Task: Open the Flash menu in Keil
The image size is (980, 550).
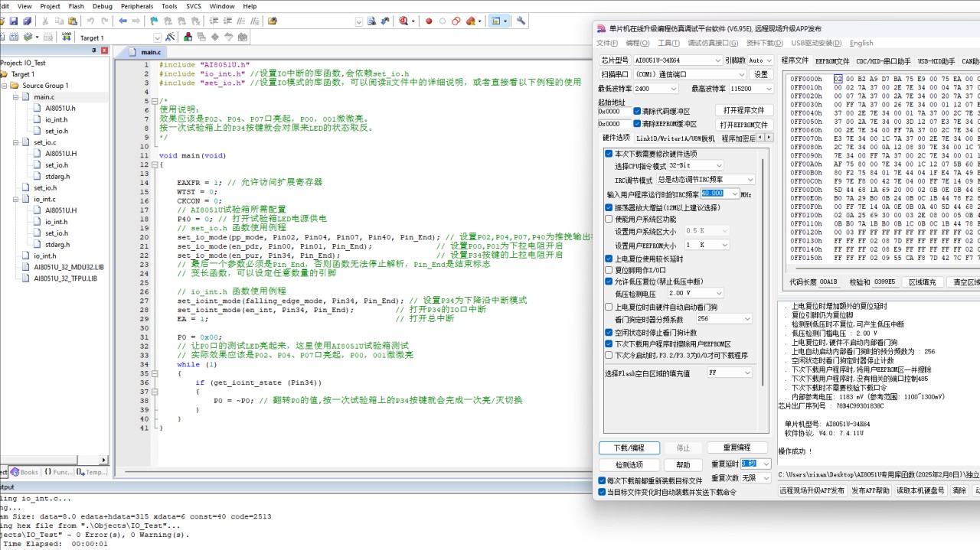Action: tap(76, 6)
